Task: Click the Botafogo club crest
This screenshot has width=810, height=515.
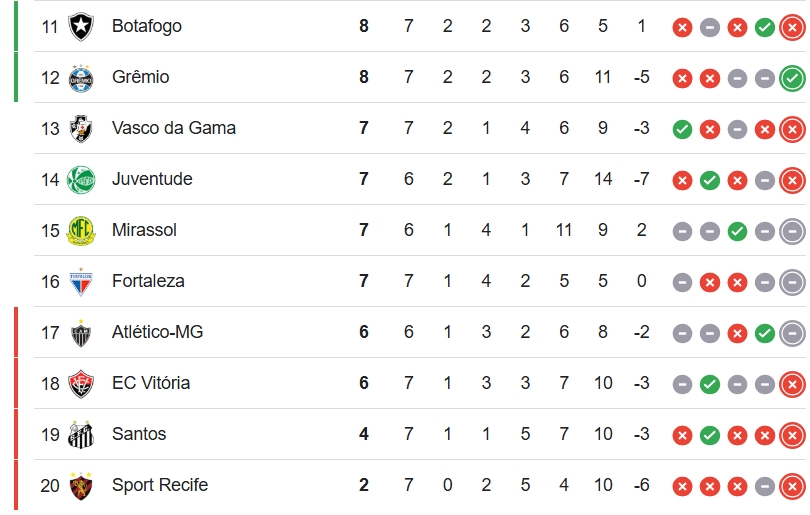Action: [81, 26]
